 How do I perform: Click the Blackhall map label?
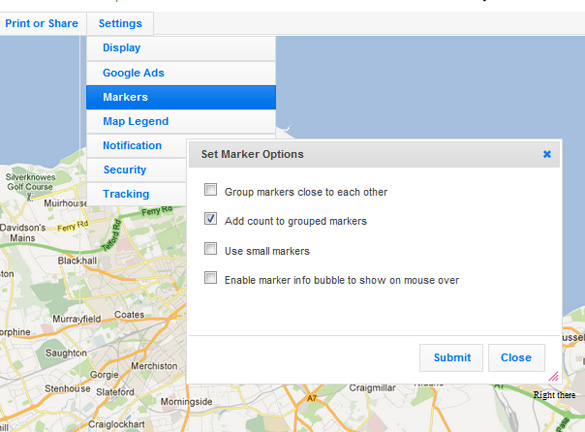tap(77, 261)
